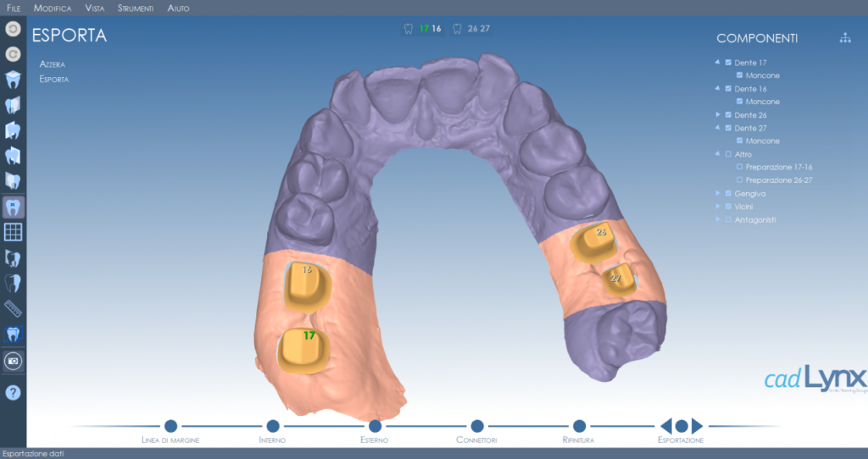Screen dimensions: 868x459
Task: Open the Vista menu
Action: pos(95,8)
